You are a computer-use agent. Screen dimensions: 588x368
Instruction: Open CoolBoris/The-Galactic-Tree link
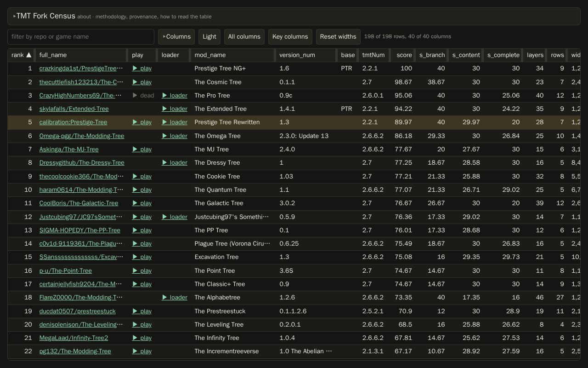79,203
